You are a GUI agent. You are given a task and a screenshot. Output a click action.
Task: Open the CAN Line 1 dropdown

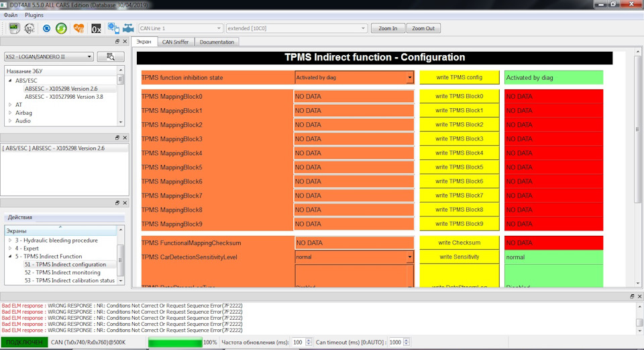(180, 28)
